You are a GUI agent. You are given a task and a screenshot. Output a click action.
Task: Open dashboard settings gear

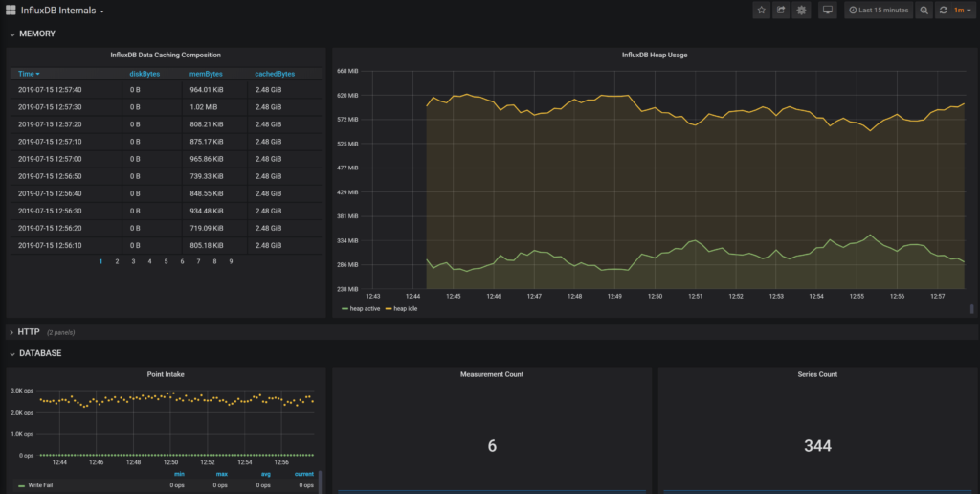tap(801, 10)
